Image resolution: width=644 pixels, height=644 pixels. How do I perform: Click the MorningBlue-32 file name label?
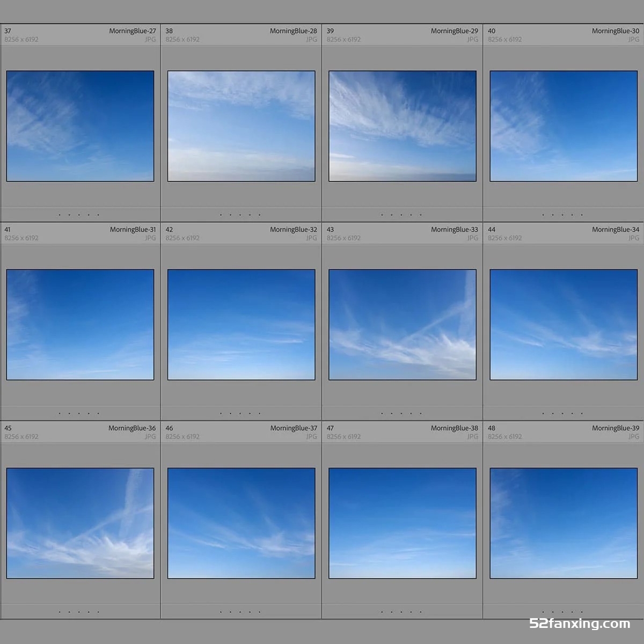(x=294, y=230)
